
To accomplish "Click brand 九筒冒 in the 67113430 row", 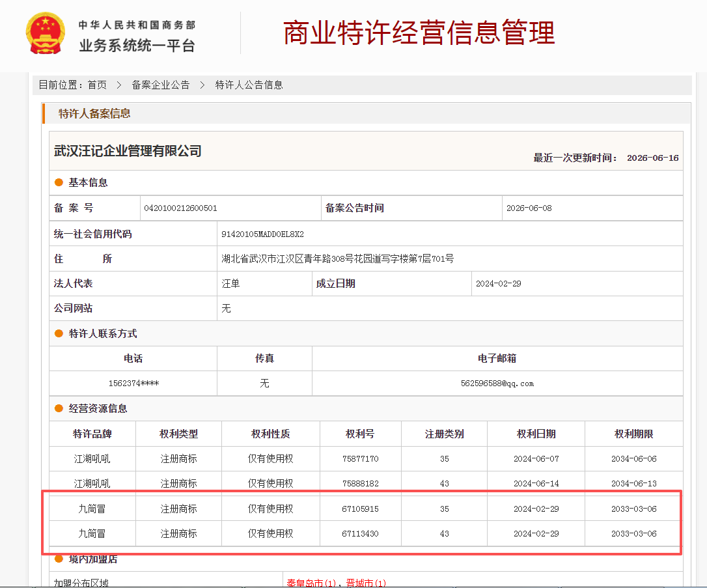I will (x=92, y=533).
